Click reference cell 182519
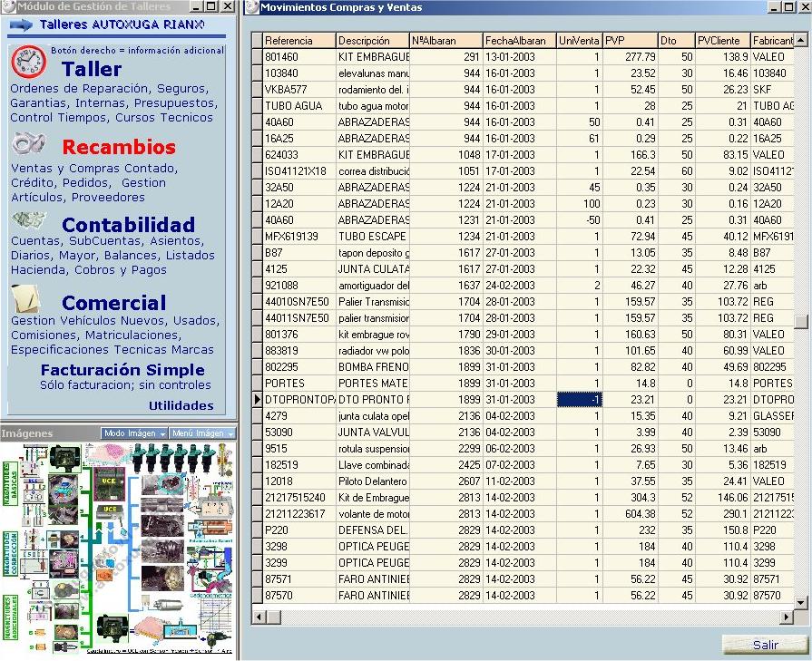The width and height of the screenshot is (812, 661). [x=299, y=465]
